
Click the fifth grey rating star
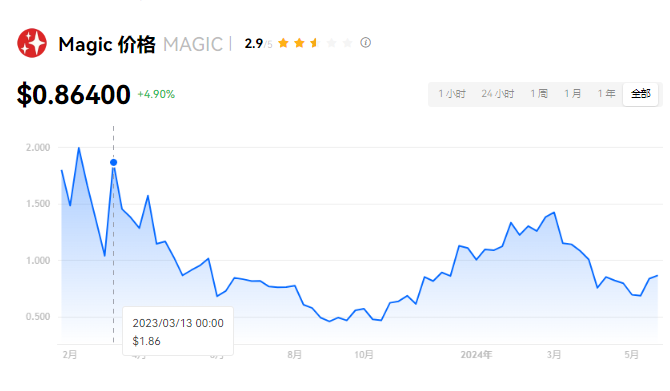pos(347,43)
